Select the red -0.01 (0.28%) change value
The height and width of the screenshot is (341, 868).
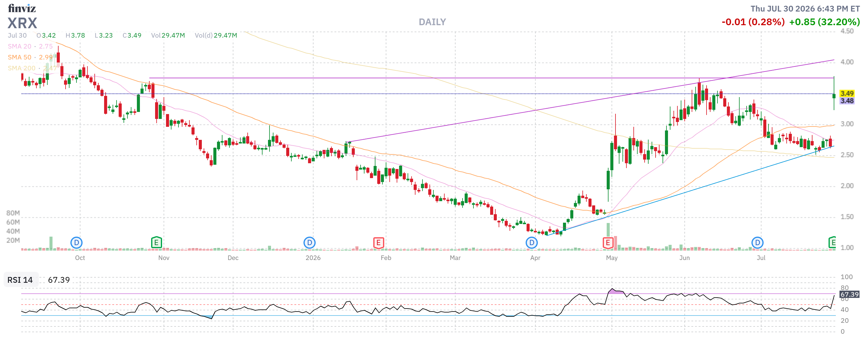pos(753,22)
